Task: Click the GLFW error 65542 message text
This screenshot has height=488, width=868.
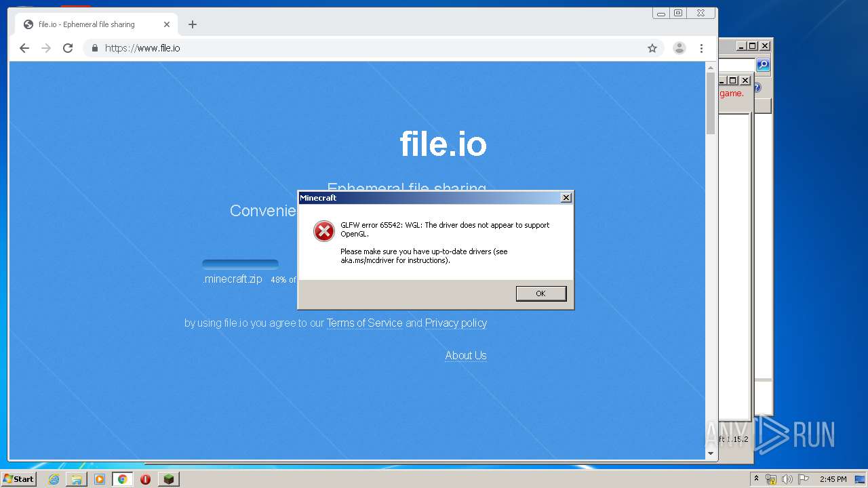Action: coord(445,229)
